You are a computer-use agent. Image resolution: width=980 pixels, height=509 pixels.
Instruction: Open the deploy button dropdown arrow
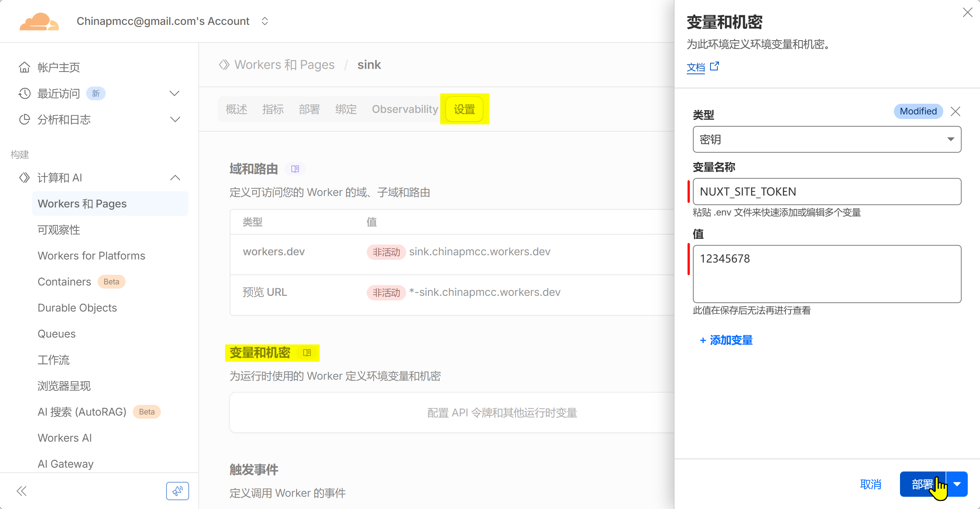[957, 484]
